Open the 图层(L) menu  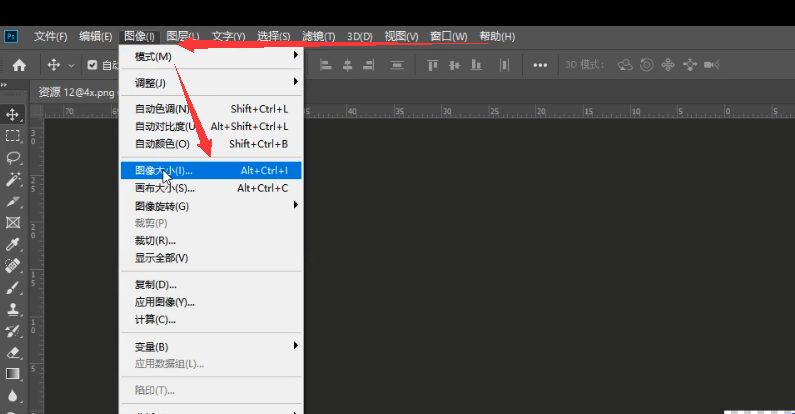[x=183, y=36]
